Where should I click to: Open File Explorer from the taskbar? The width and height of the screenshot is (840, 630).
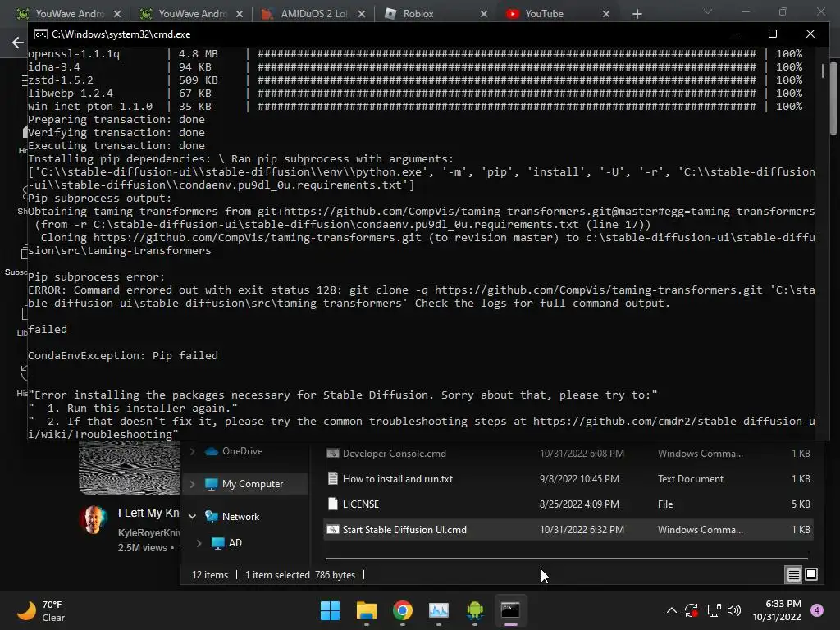coord(367,610)
